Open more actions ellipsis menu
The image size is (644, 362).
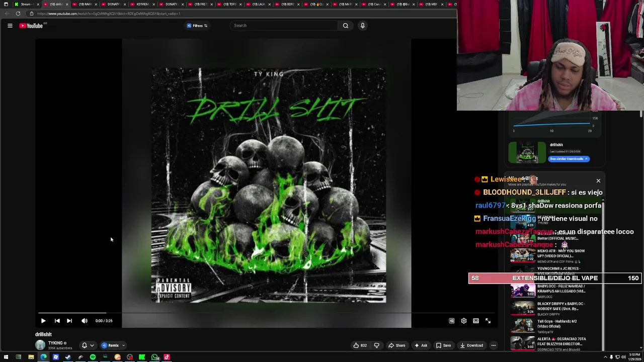pos(494,345)
